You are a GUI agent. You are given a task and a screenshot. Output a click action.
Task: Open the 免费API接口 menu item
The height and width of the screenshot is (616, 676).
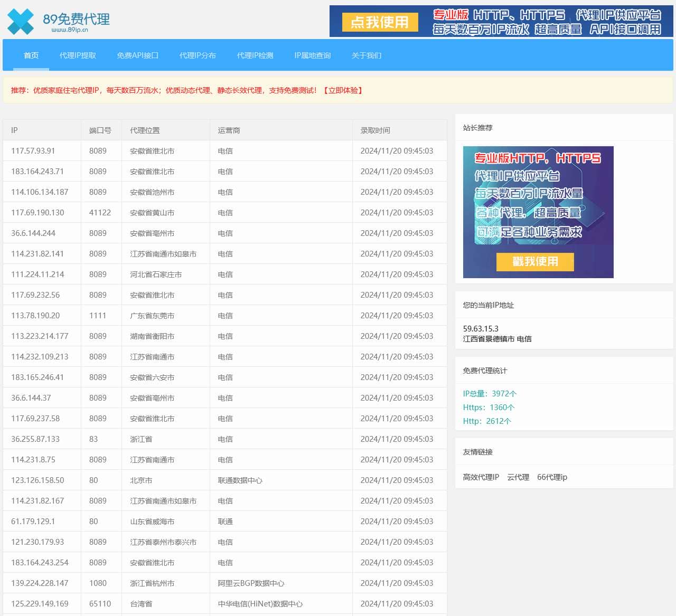[137, 55]
